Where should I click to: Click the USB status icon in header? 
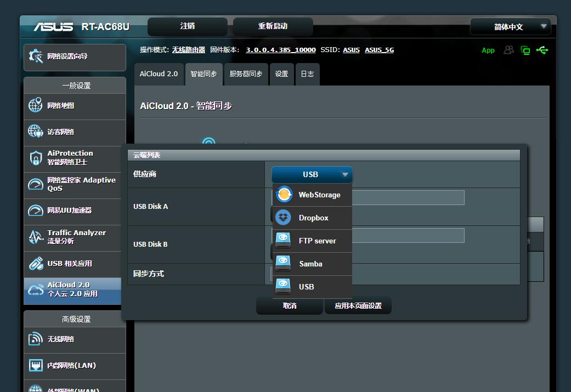[542, 50]
